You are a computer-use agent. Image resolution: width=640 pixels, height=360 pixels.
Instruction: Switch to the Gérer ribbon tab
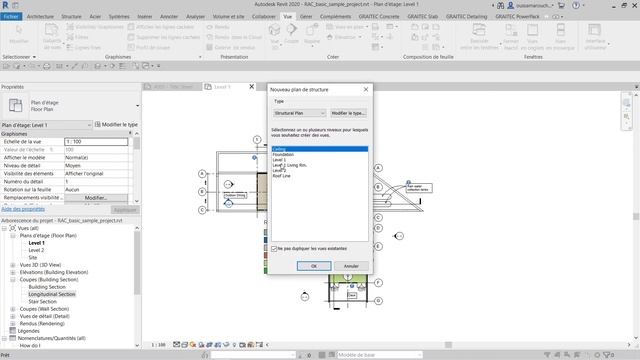[x=306, y=16]
